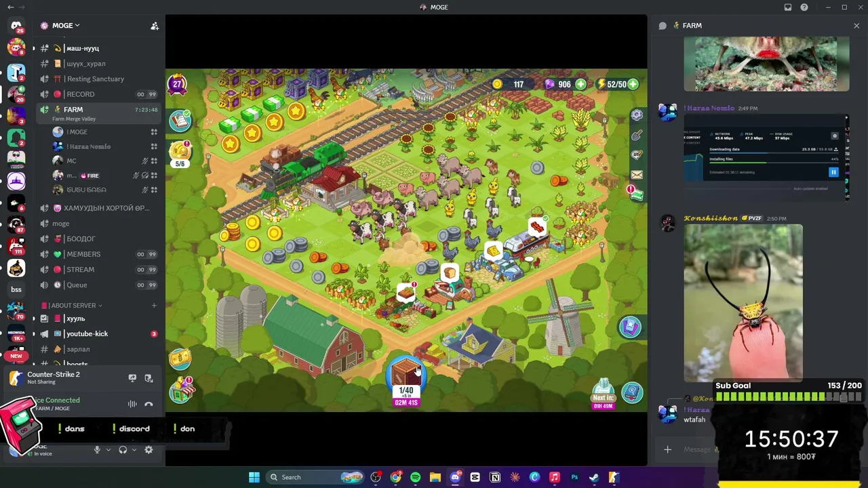This screenshot has height=488, width=868.
Task: Open the game mailbox envelope icon
Action: click(637, 175)
